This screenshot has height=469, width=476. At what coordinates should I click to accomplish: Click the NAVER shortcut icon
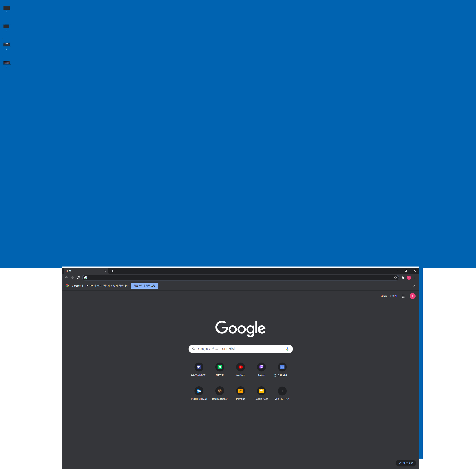point(220,367)
